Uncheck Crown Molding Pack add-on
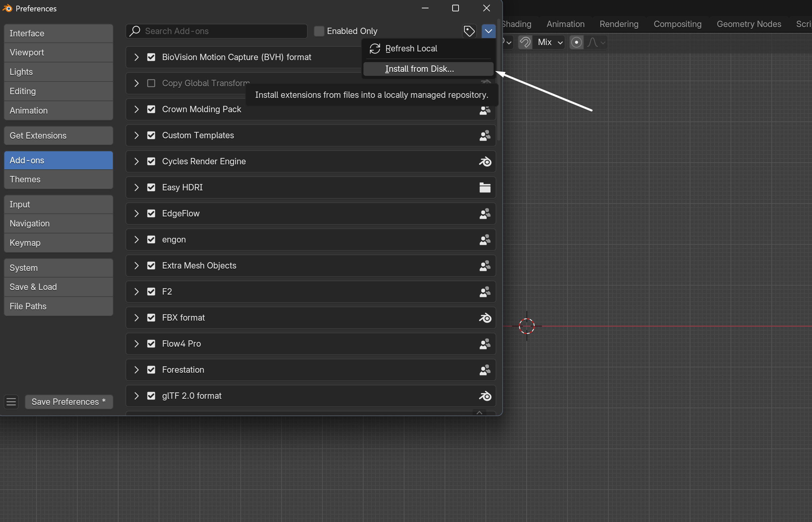 pos(151,110)
